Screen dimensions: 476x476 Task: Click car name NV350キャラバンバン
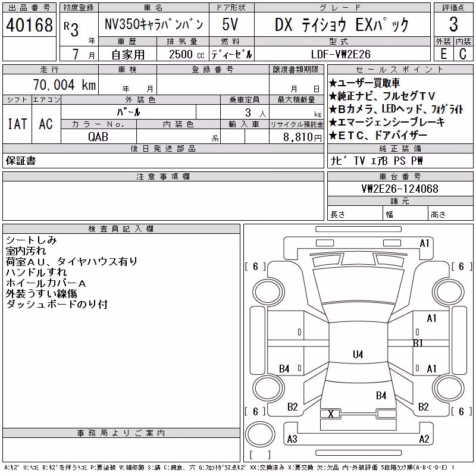(154, 24)
